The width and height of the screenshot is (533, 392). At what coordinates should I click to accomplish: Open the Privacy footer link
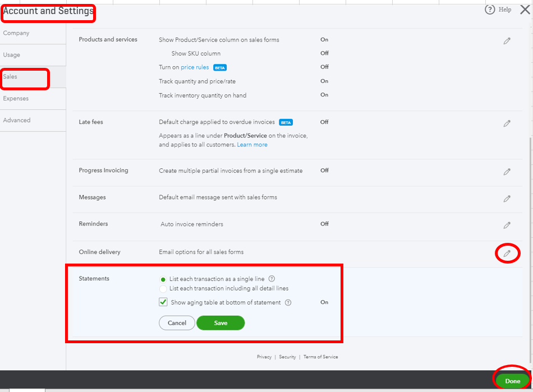[x=264, y=357]
